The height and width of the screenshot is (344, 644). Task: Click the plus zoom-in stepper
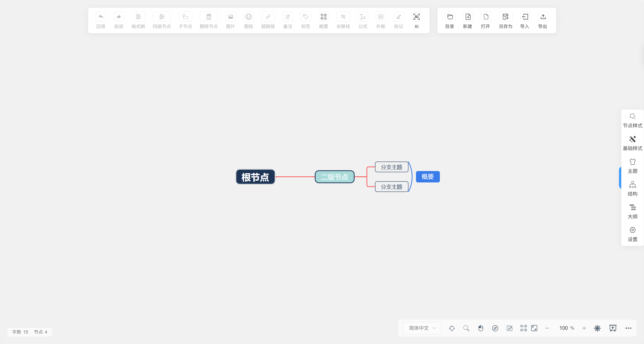(x=584, y=328)
